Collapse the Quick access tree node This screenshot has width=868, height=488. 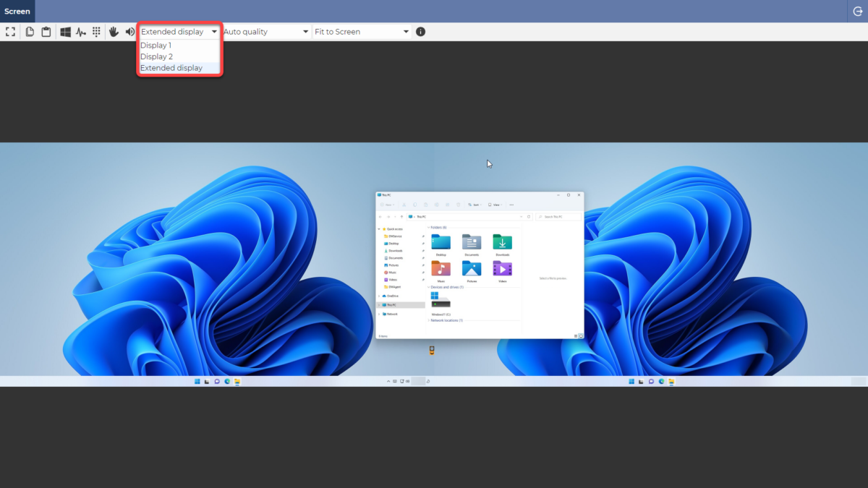(379, 229)
